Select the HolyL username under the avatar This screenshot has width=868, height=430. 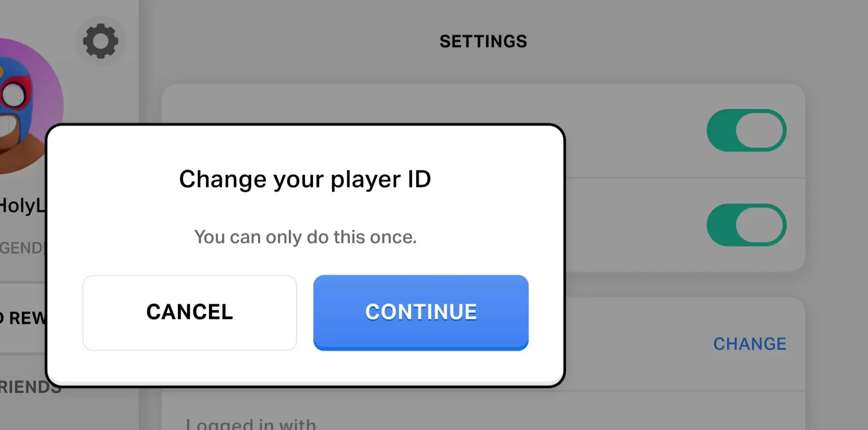[22, 206]
